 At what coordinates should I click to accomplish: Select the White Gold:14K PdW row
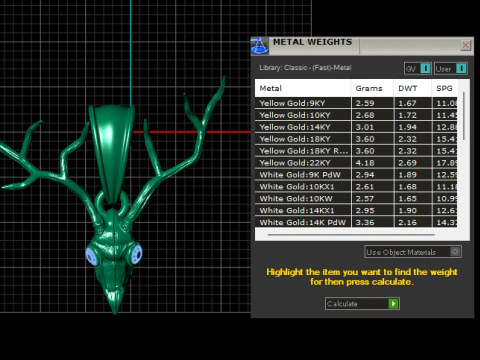(x=356, y=222)
